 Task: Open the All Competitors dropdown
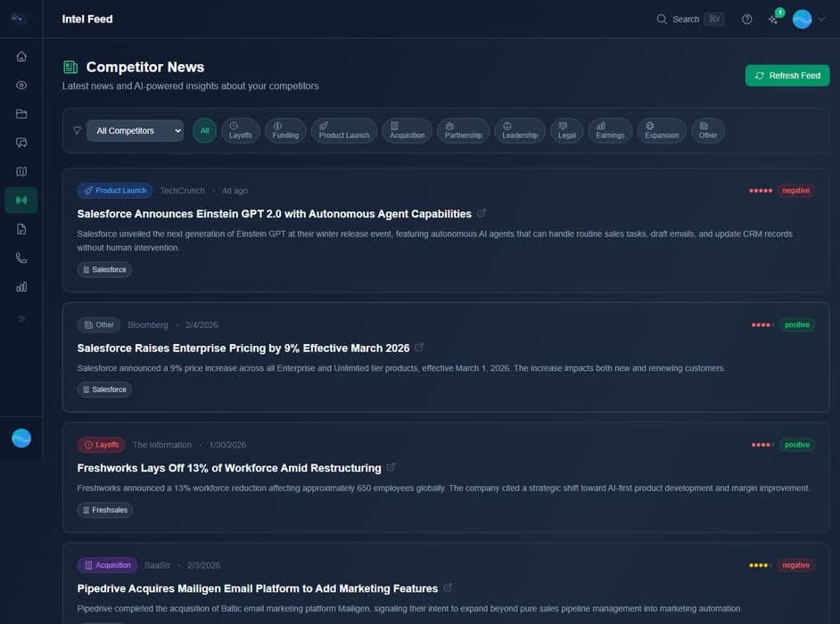click(x=135, y=131)
